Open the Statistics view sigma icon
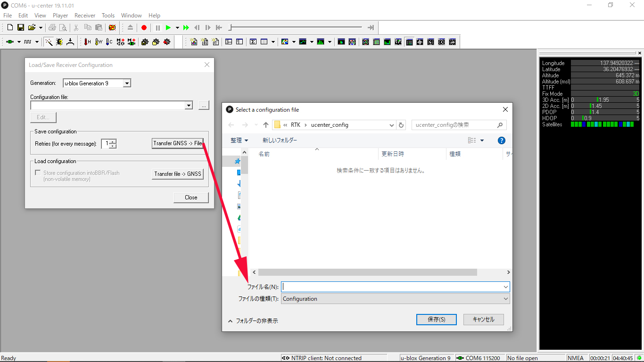This screenshot has width=644, height=362. tap(253, 42)
